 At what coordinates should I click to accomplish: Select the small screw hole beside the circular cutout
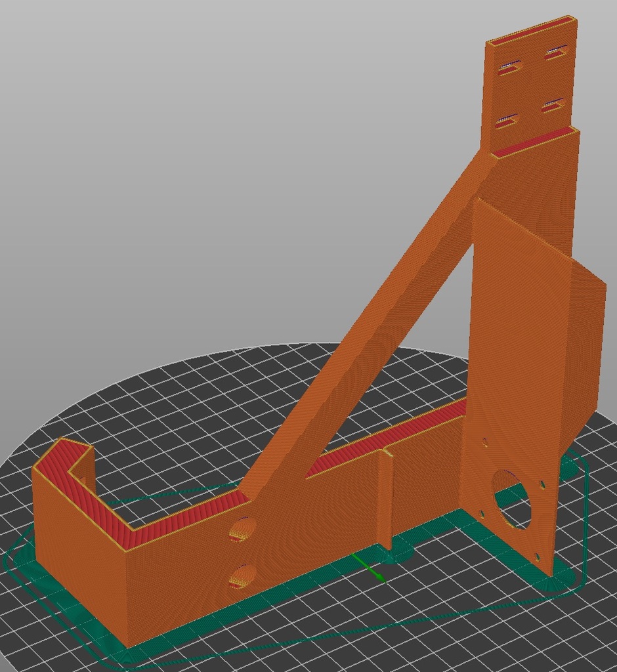[x=542, y=485]
